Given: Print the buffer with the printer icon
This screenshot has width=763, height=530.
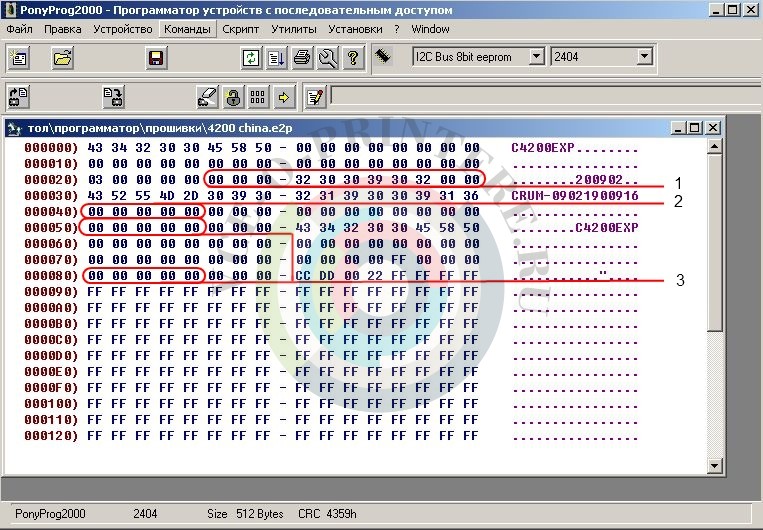Looking at the screenshot, I should pyautogui.click(x=302, y=58).
